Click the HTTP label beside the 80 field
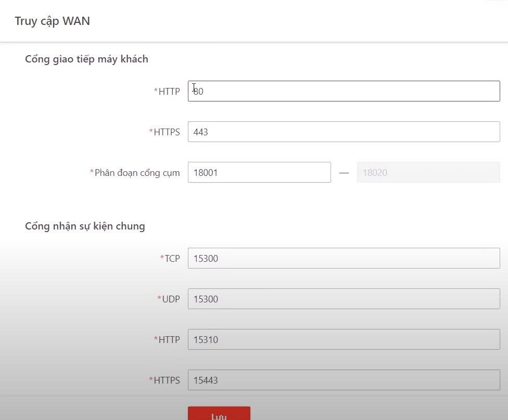The image size is (508, 420). (x=169, y=92)
